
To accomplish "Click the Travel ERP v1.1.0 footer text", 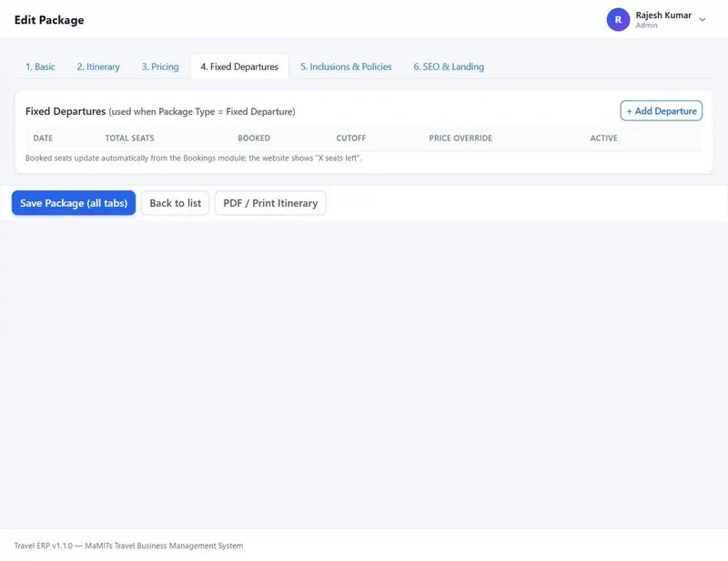I will (x=128, y=546).
